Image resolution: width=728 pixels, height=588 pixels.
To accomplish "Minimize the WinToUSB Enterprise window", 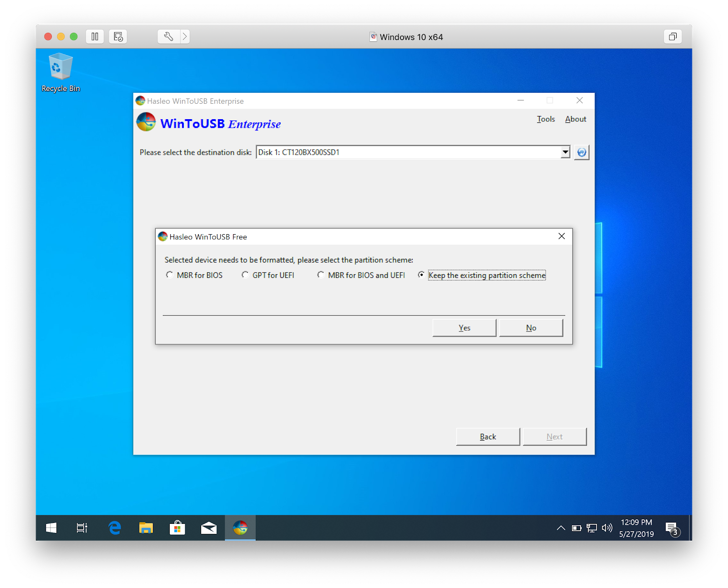I will coord(521,101).
